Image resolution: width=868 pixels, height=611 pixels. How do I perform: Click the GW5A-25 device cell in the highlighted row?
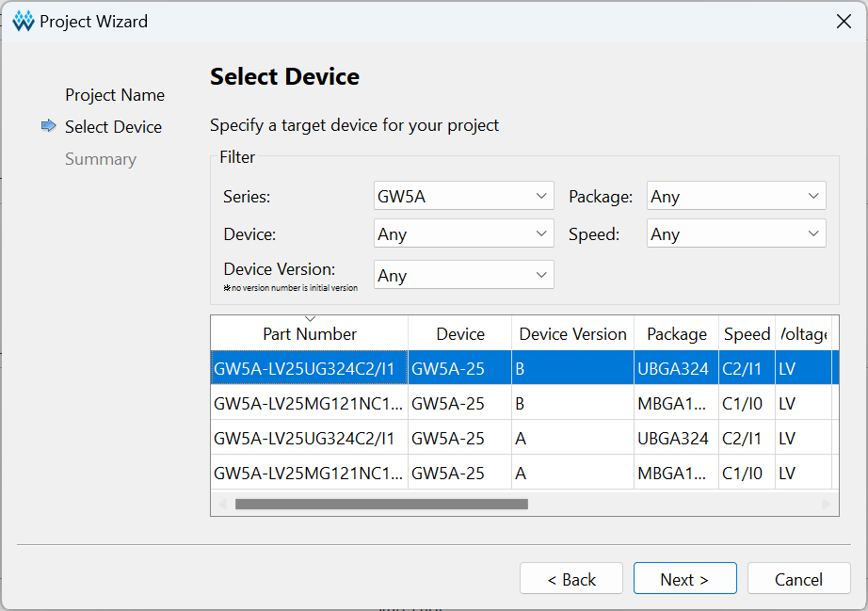tap(460, 369)
